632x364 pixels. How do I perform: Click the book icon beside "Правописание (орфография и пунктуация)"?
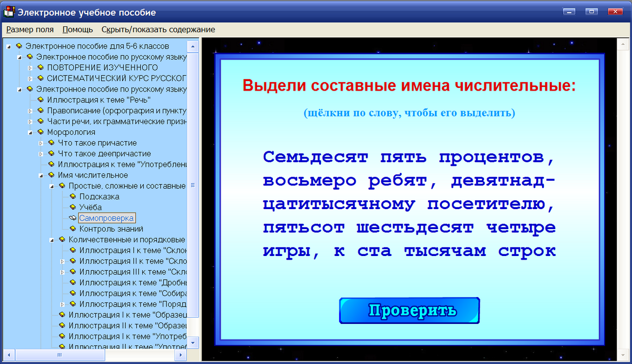(x=39, y=110)
